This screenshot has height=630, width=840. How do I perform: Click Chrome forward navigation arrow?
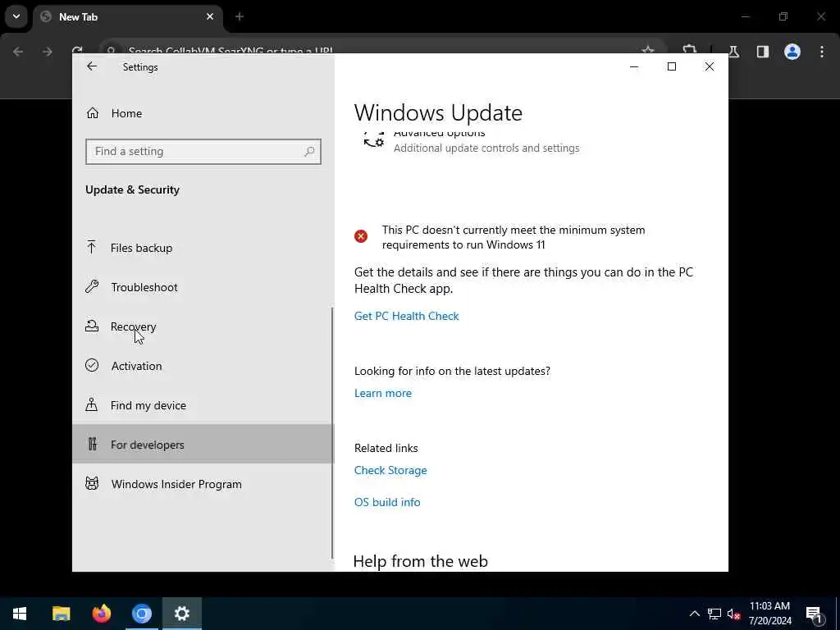coord(48,52)
